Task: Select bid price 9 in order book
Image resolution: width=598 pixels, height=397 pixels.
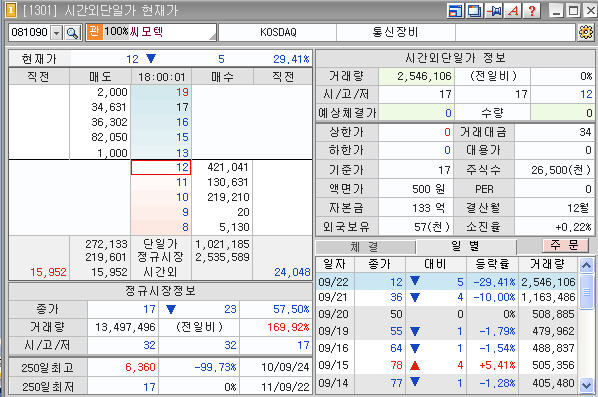Action: pyautogui.click(x=161, y=212)
